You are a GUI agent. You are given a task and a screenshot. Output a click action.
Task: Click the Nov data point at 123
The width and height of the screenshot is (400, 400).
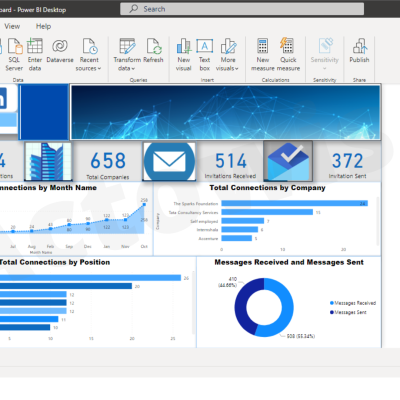click(125, 219)
